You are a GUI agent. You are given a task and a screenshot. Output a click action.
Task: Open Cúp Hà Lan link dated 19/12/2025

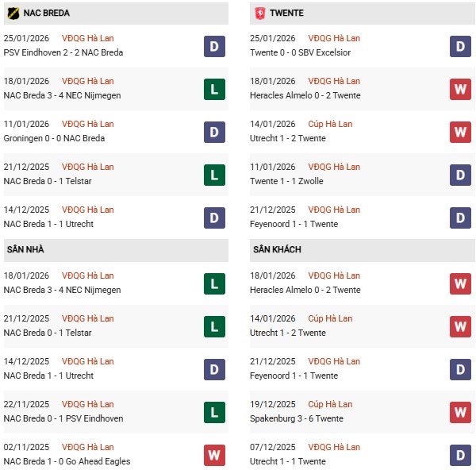(x=330, y=404)
